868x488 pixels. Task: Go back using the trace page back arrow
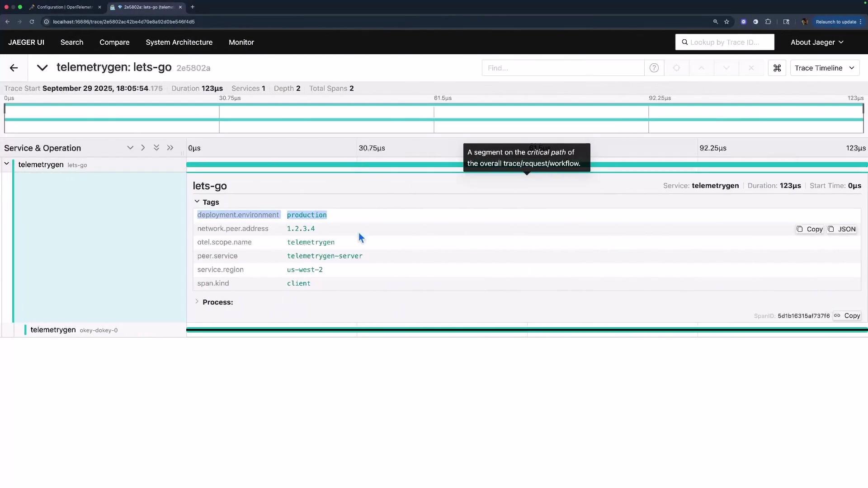(14, 68)
